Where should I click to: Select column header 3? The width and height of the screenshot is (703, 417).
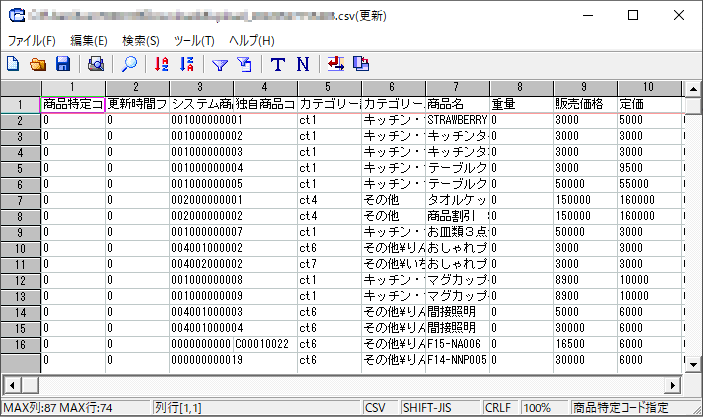point(201,88)
